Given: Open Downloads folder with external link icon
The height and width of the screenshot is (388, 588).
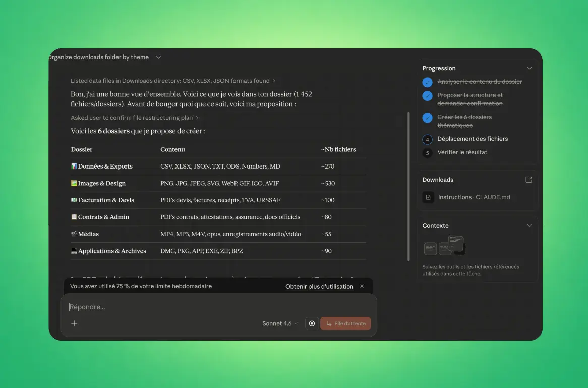Looking at the screenshot, I should (x=528, y=180).
